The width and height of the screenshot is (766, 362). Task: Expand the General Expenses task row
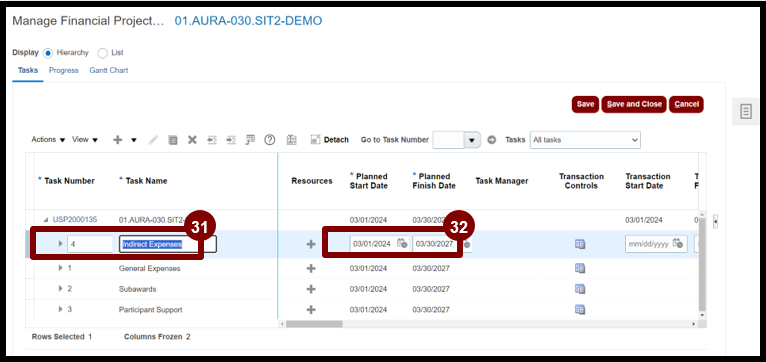[61, 268]
